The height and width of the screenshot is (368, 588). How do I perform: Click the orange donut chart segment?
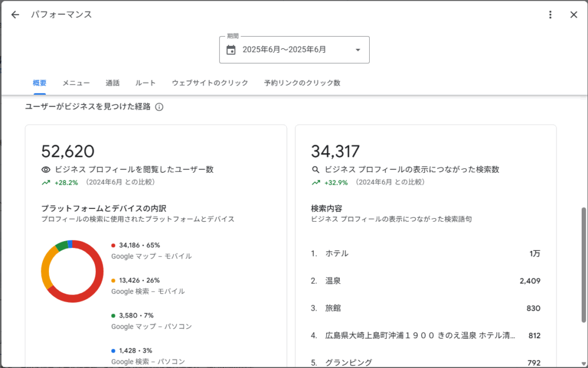45,269
